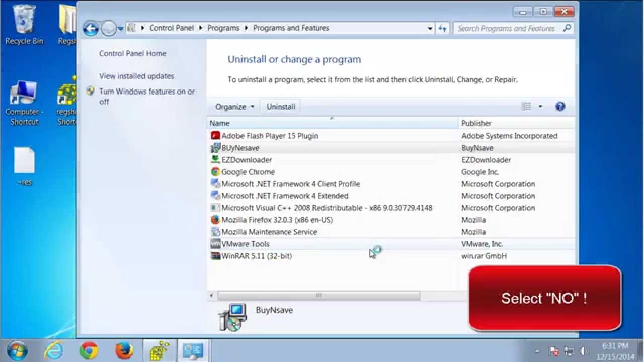Select the "WinRAR 5.11 (32-bit)" entry

[257, 256]
